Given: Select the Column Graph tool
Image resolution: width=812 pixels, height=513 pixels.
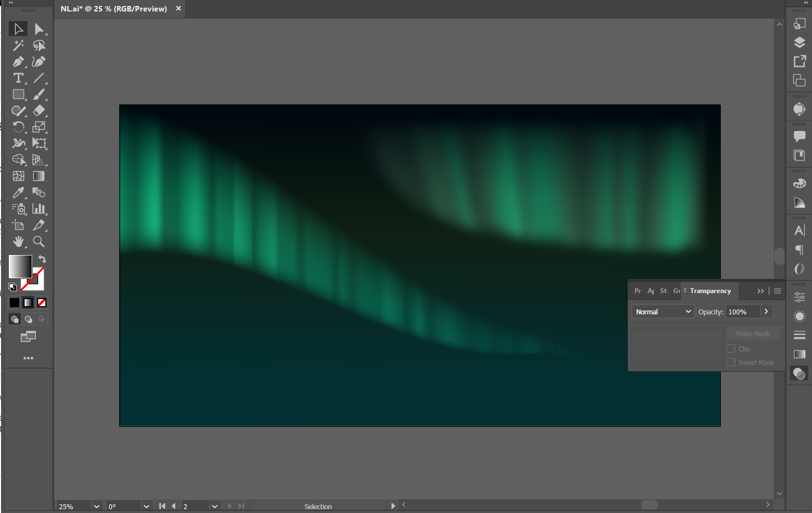Looking at the screenshot, I should 39,209.
